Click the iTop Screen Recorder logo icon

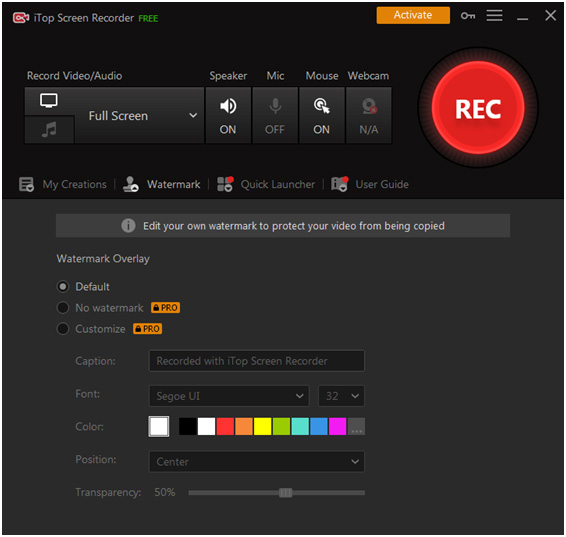pyautogui.click(x=21, y=18)
